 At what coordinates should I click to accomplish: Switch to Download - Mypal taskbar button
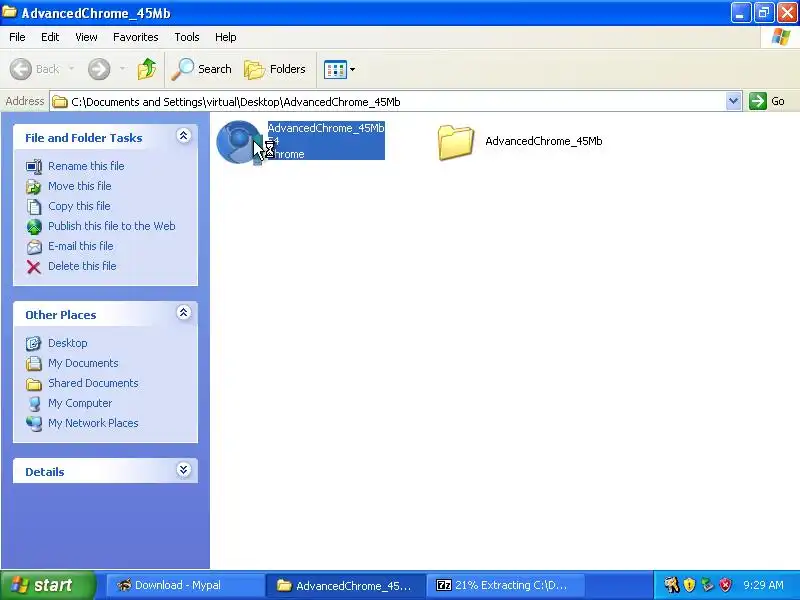[185, 585]
